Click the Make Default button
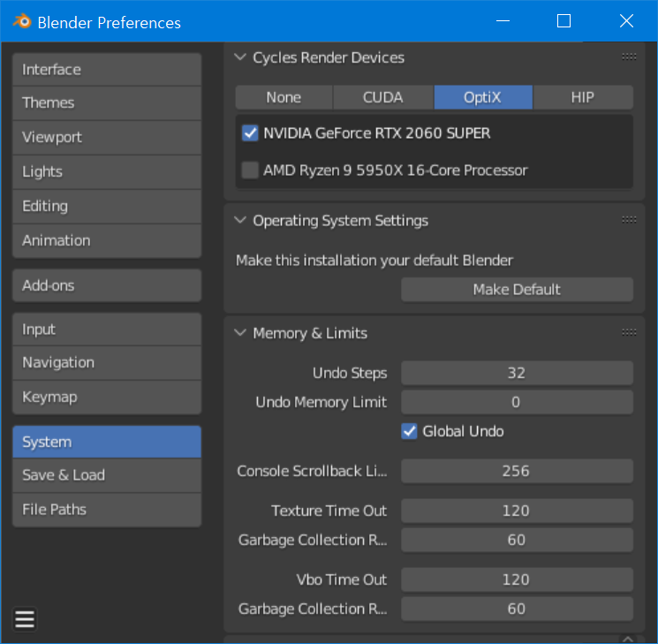 pos(517,289)
